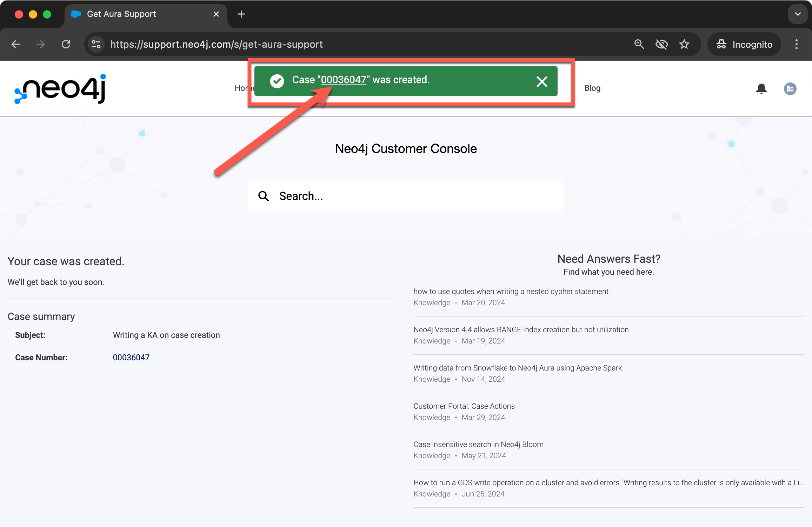Open a new browser tab
Viewport: 812px width, 527px height.
point(241,14)
